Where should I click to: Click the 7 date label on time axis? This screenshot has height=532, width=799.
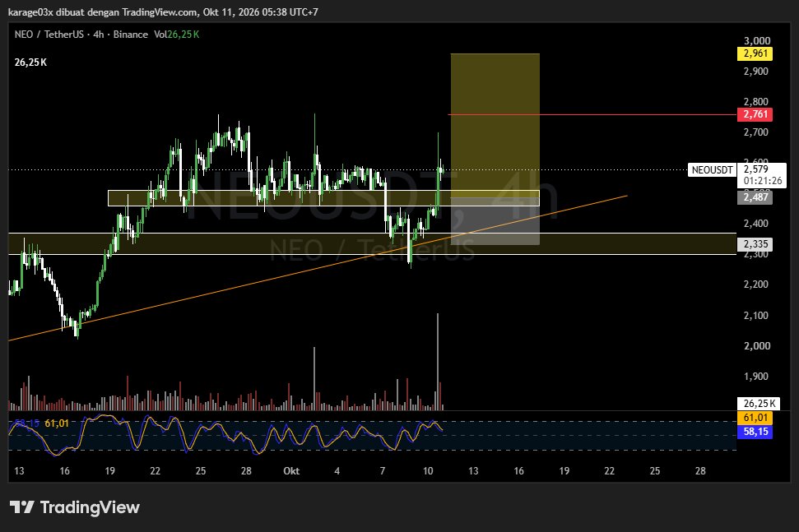pyautogui.click(x=382, y=471)
